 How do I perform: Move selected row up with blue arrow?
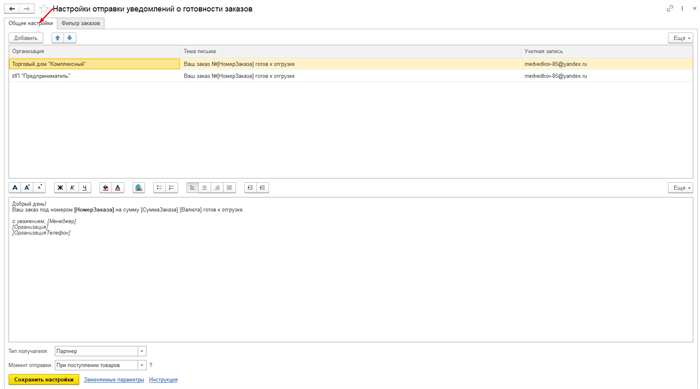[58, 38]
